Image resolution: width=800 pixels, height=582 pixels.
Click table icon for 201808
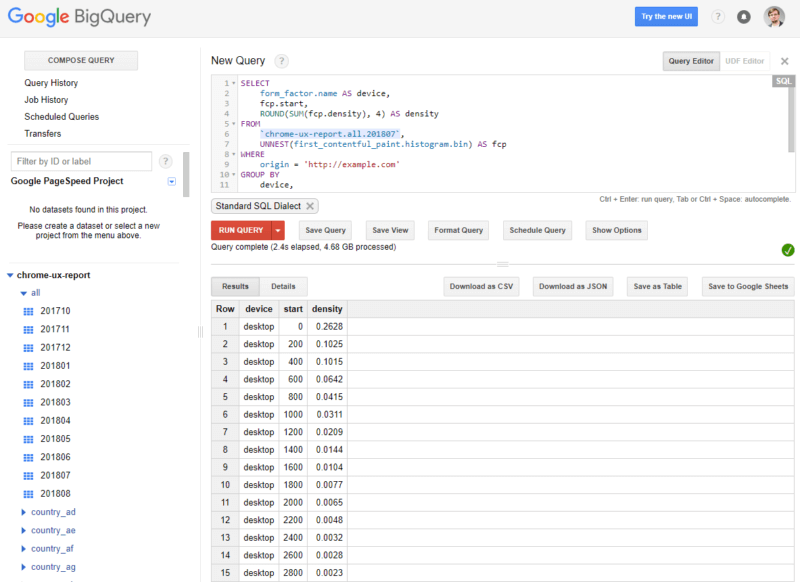(x=29, y=494)
